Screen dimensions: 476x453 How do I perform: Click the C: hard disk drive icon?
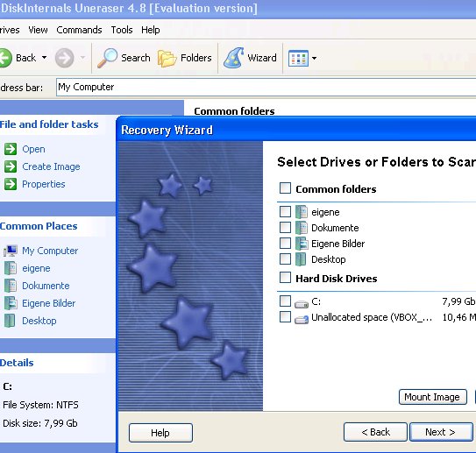coord(302,303)
